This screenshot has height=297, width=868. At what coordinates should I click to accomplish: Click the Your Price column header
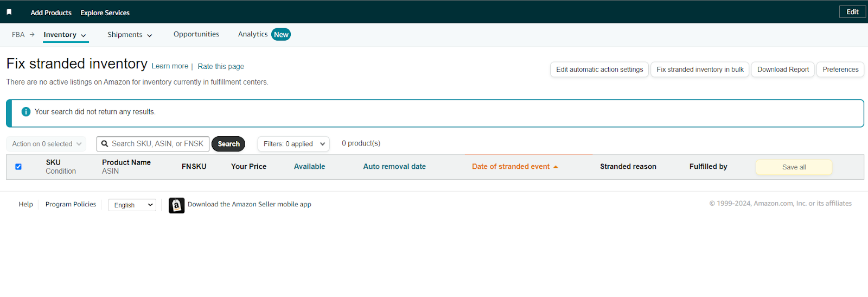click(x=249, y=167)
